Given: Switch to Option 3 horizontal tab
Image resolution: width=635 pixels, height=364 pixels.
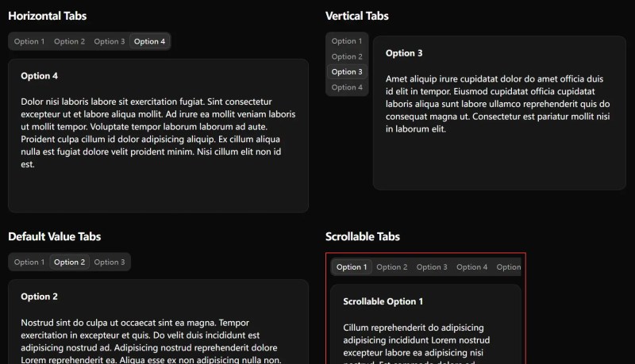Looking at the screenshot, I should pos(110,41).
